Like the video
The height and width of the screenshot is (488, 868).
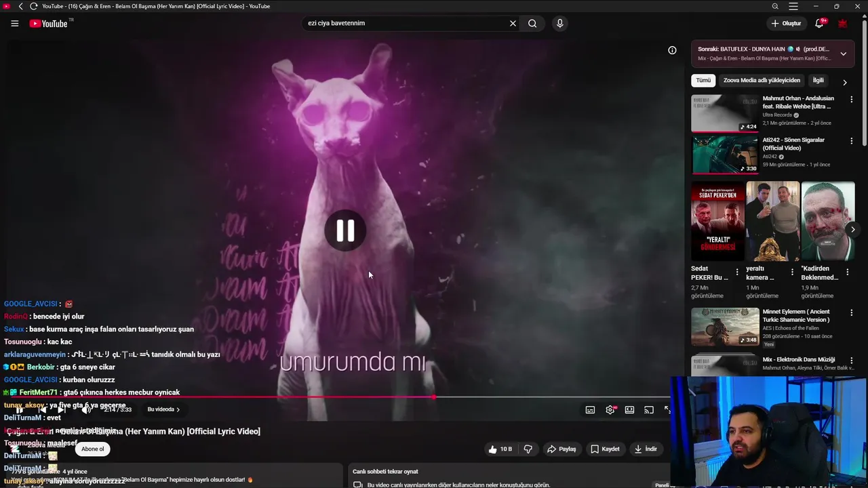[500, 449]
